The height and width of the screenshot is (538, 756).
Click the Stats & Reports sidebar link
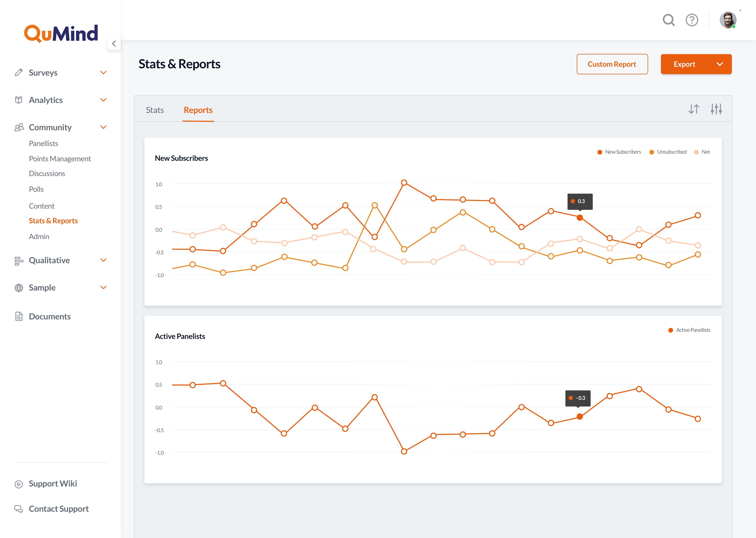click(53, 220)
